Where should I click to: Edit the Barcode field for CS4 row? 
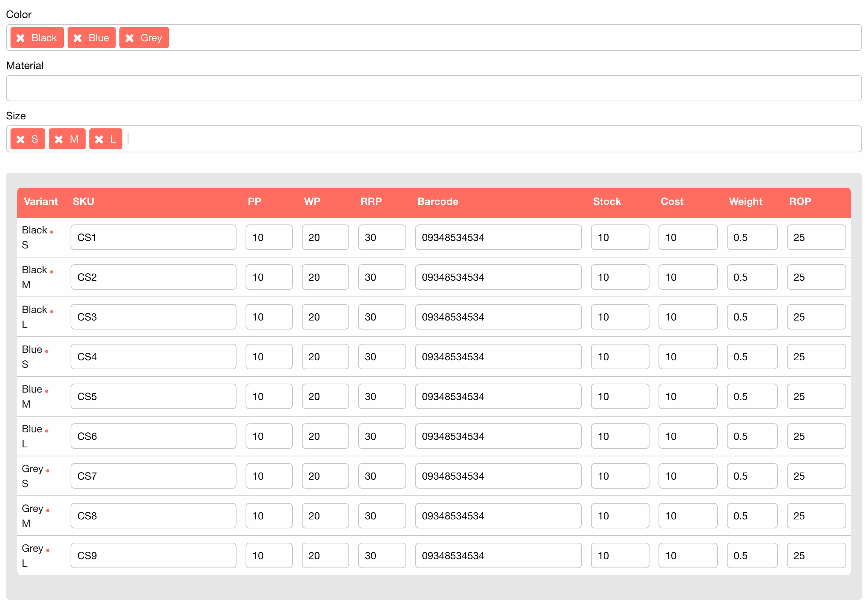498,357
